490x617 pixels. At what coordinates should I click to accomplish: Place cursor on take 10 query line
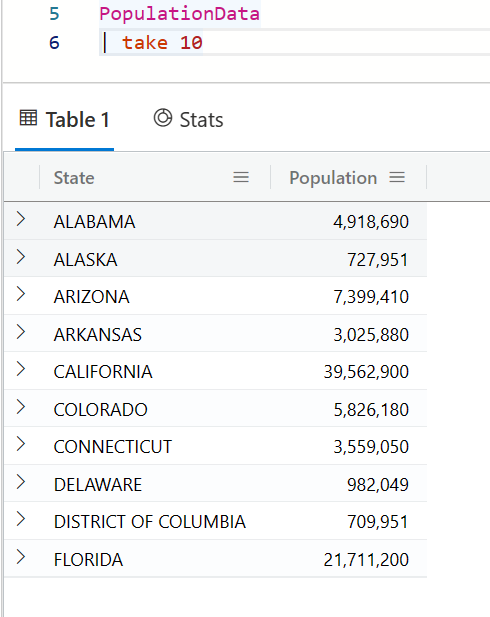coord(162,42)
